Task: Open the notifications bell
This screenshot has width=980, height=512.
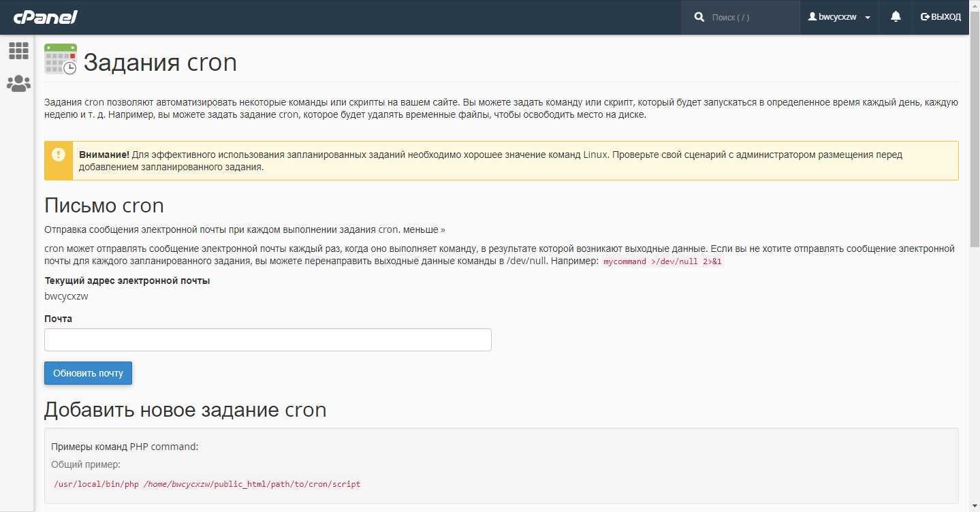Action: pos(896,17)
